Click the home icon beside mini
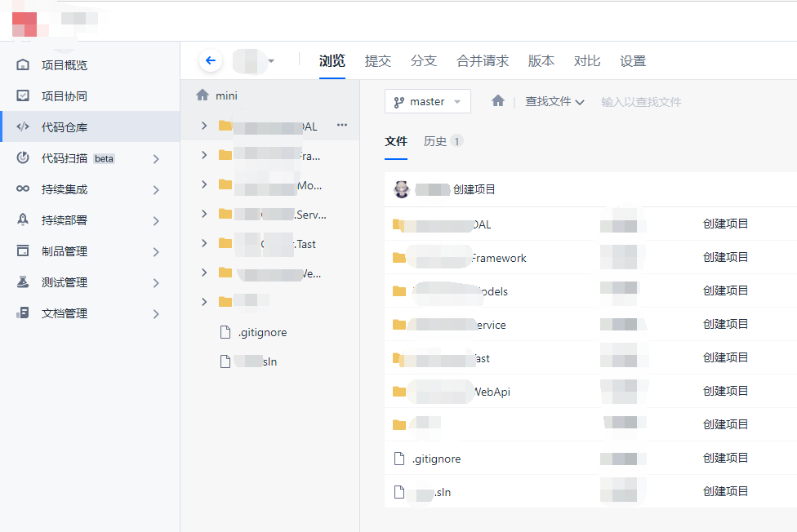The width and height of the screenshot is (797, 532). click(203, 95)
